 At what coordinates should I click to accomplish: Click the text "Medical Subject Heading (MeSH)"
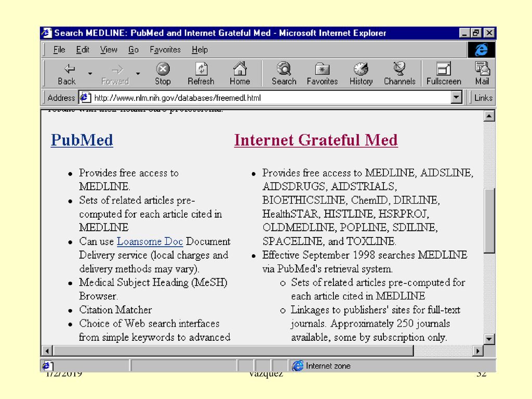tap(153, 282)
